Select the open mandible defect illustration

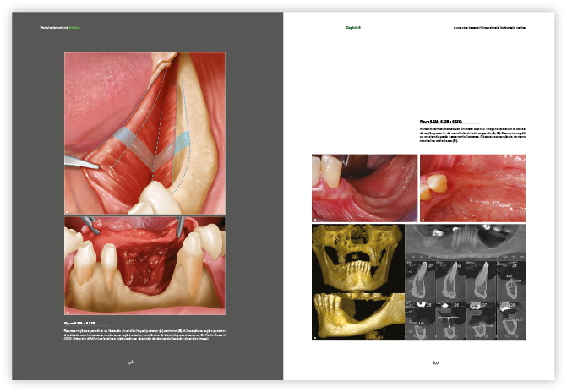pyautogui.click(x=145, y=265)
